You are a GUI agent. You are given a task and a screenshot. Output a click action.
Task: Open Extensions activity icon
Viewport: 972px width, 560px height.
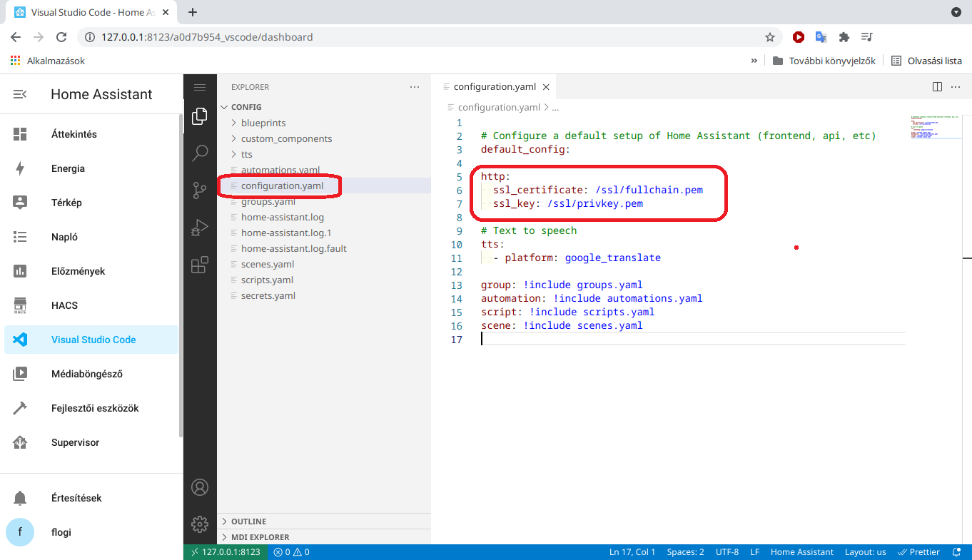click(x=200, y=265)
